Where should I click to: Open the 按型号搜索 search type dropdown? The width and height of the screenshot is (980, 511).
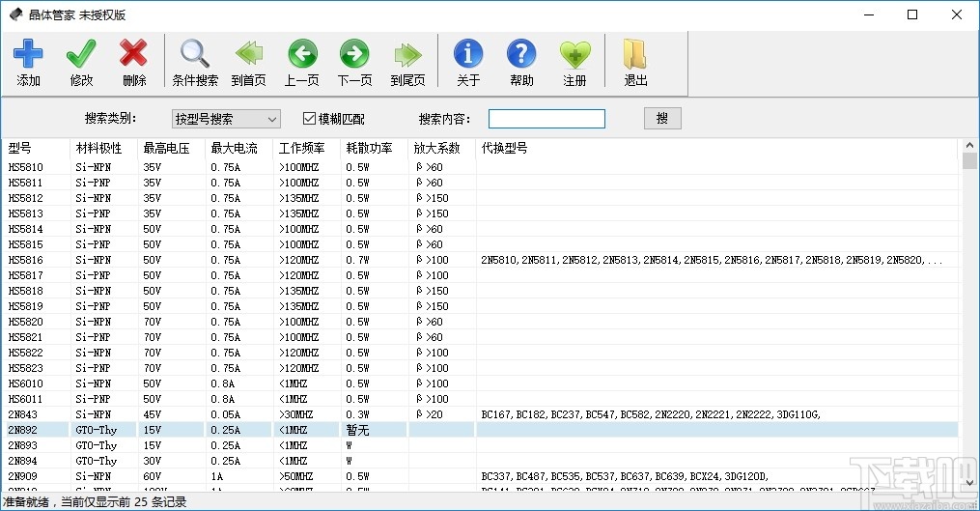[x=226, y=118]
